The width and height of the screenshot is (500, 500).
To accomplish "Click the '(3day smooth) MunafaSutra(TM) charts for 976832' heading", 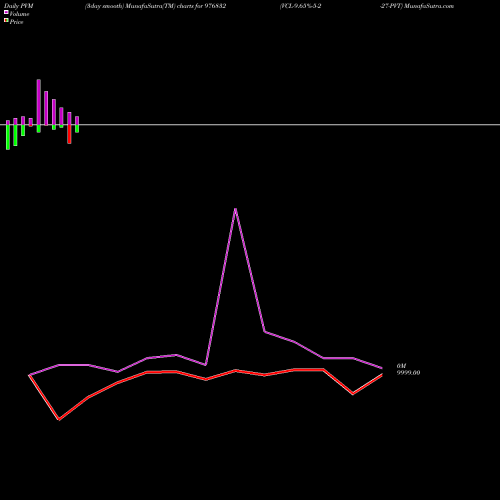I will (x=156, y=6).
